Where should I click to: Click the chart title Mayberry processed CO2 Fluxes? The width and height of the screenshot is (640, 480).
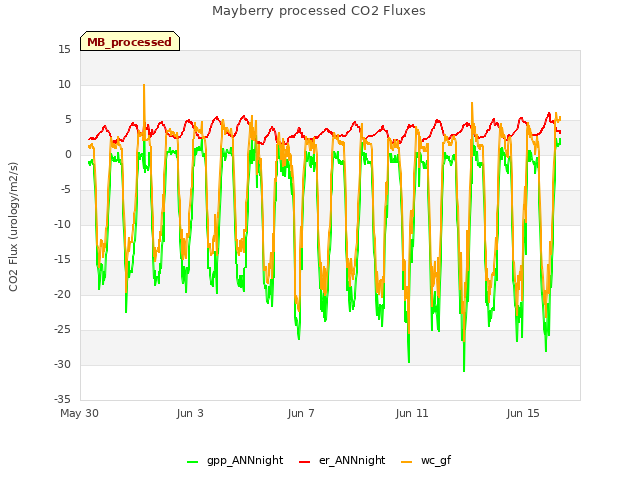point(319,11)
